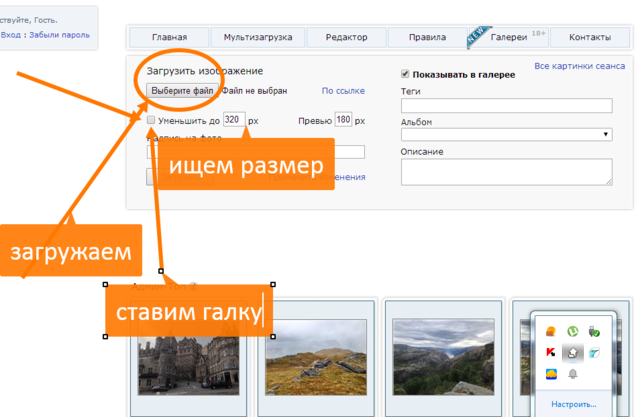The width and height of the screenshot is (640, 417).
Task: Click the 'Файл не выбран' text
Action: pos(254,91)
